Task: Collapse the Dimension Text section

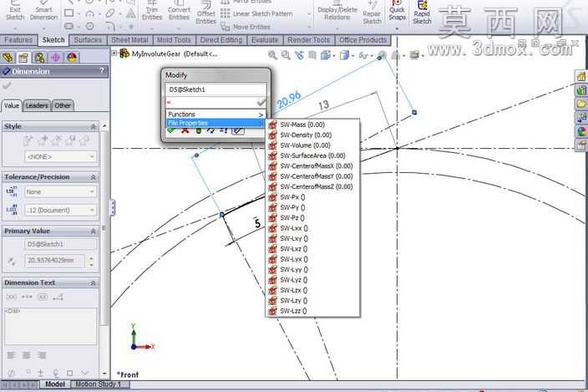Action: (x=93, y=283)
